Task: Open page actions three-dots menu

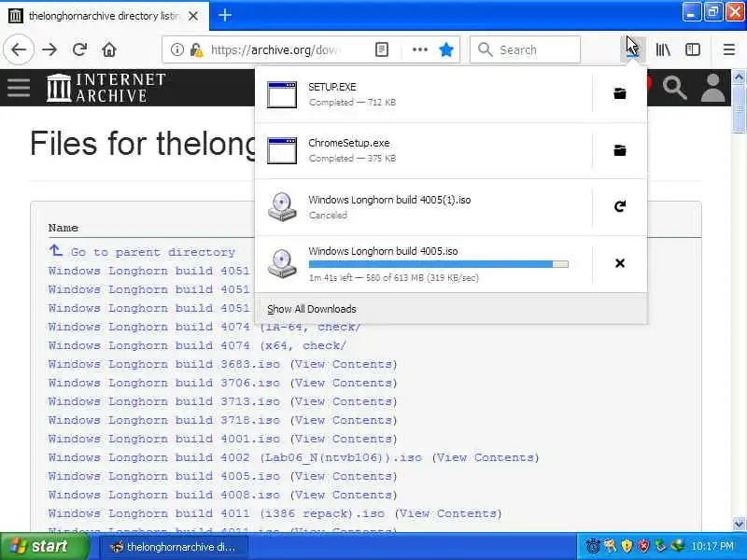Action: (419, 49)
